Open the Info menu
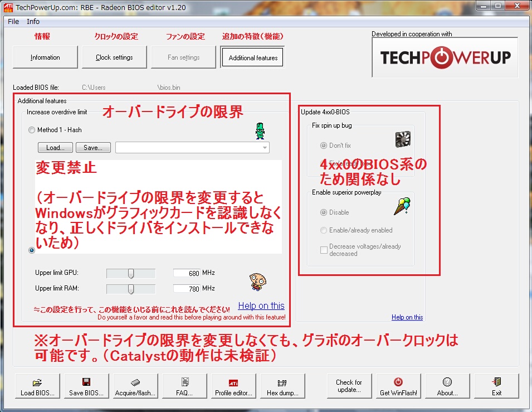The width and height of the screenshot is (532, 412). click(x=33, y=21)
